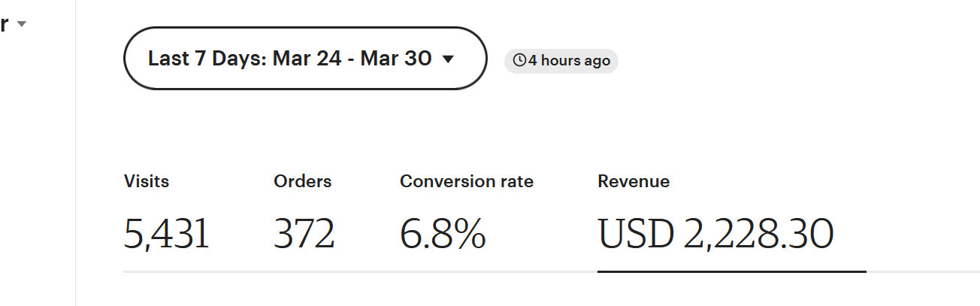Click the 372 orders figure
Viewport: 980px width, 306px height.
pos(304,235)
